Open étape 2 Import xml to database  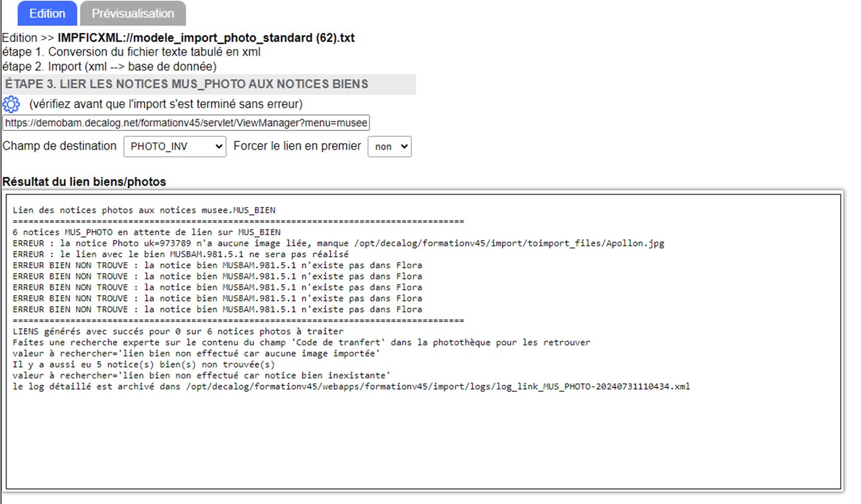click(109, 66)
